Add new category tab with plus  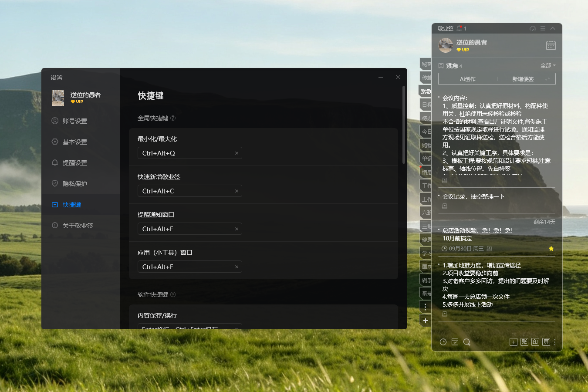coord(426,321)
